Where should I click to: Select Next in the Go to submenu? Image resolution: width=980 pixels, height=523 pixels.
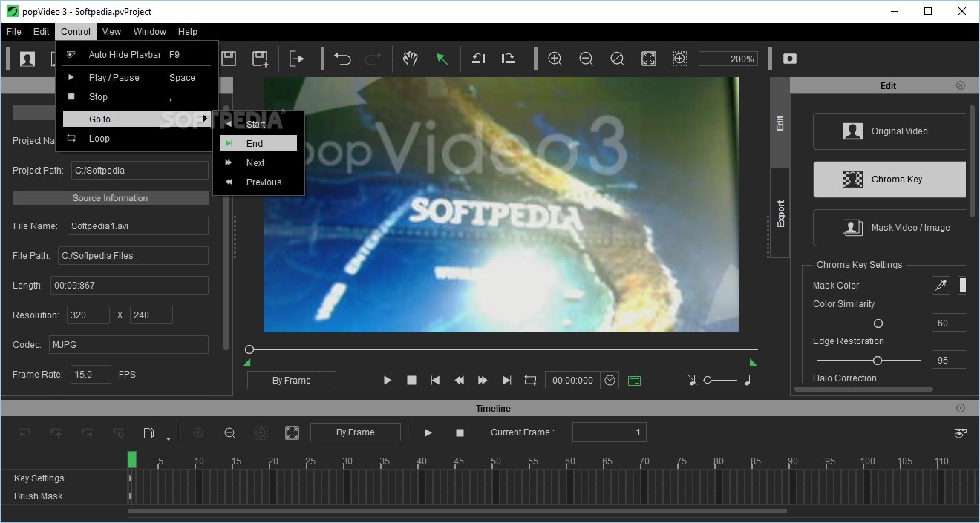pos(258,162)
